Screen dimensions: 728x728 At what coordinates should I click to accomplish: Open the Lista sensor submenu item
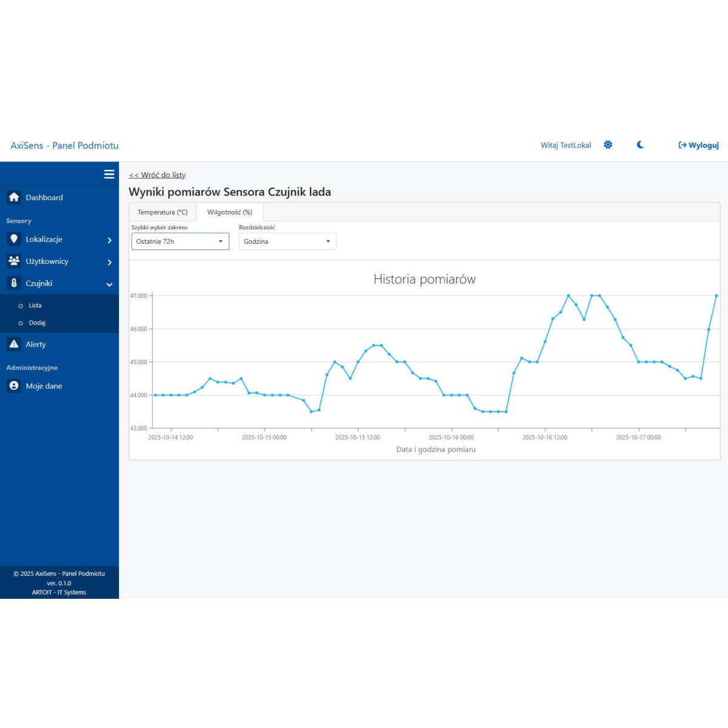click(x=35, y=305)
